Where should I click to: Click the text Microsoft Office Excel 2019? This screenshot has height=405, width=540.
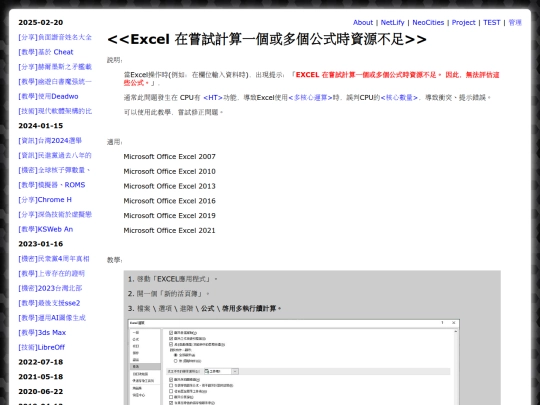click(169, 216)
